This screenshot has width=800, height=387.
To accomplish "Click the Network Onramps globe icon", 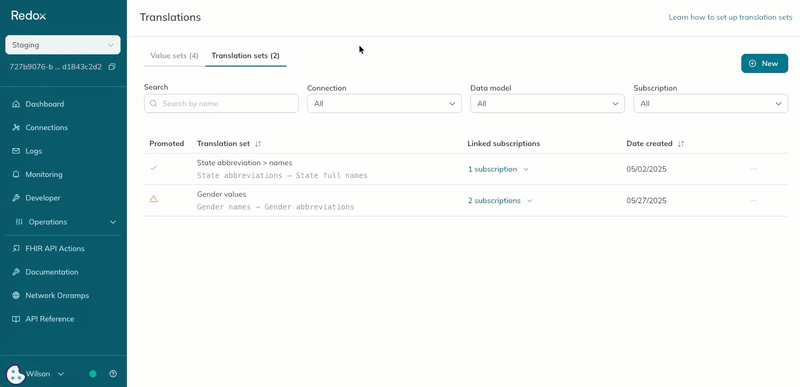I will pyautogui.click(x=16, y=296).
